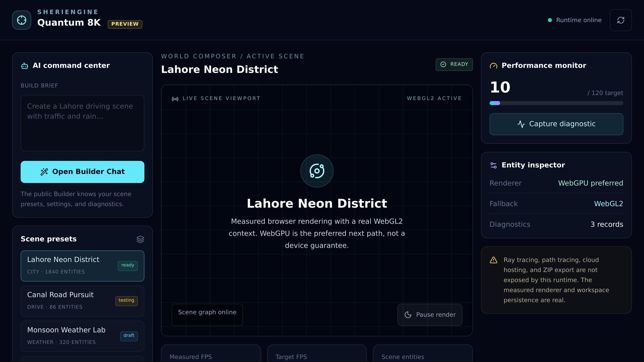Click the 'testing' tag on Canal Road
This screenshot has width=644, height=362.
tap(126, 301)
